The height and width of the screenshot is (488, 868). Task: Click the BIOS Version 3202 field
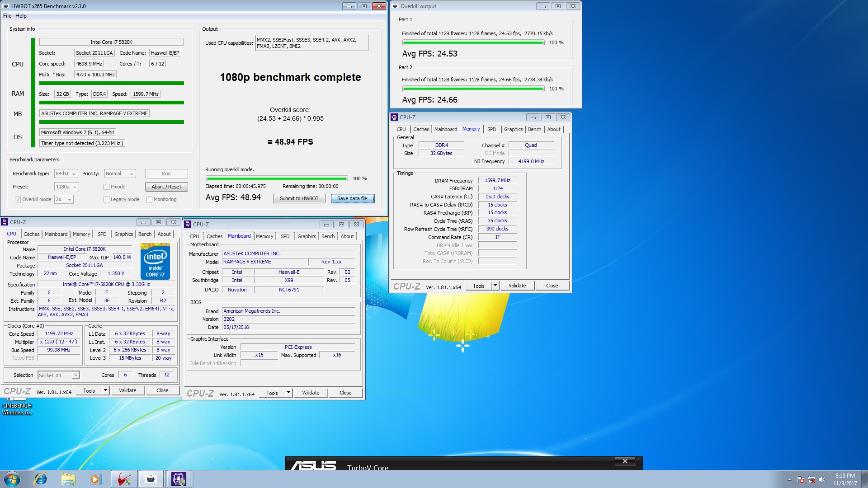pos(288,319)
